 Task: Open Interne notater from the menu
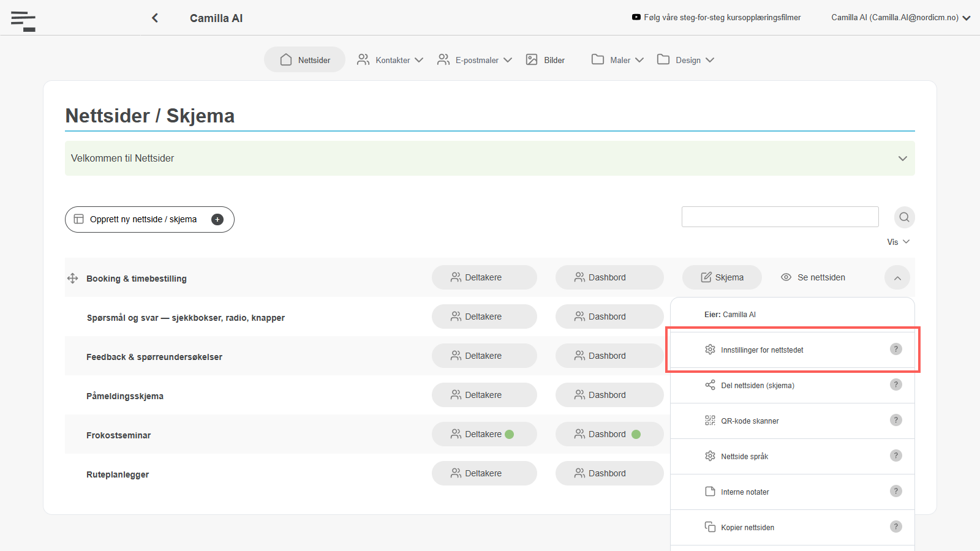(793, 492)
